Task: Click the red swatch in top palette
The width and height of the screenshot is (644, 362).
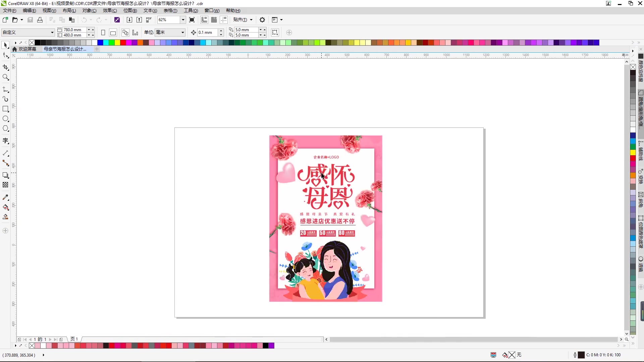Action: click(123, 43)
